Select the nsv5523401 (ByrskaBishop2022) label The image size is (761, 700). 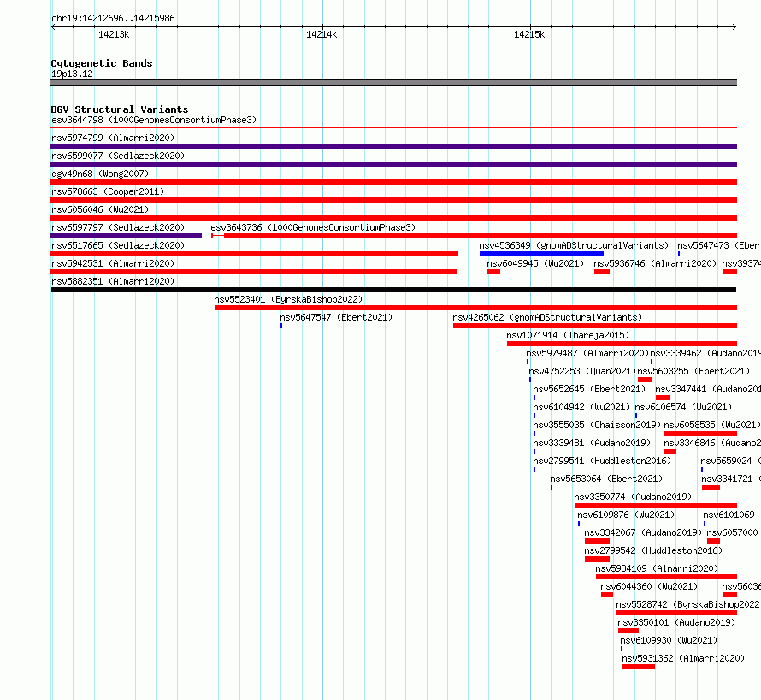[x=288, y=299]
